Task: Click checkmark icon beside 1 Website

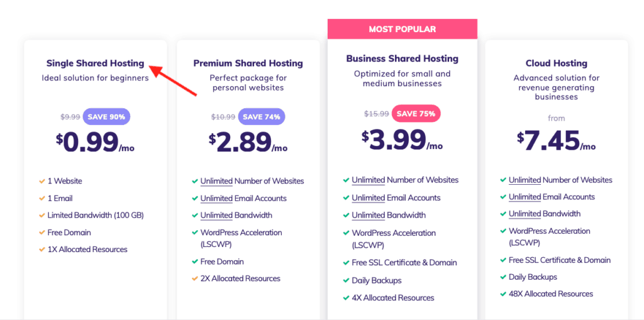Action: (x=42, y=180)
